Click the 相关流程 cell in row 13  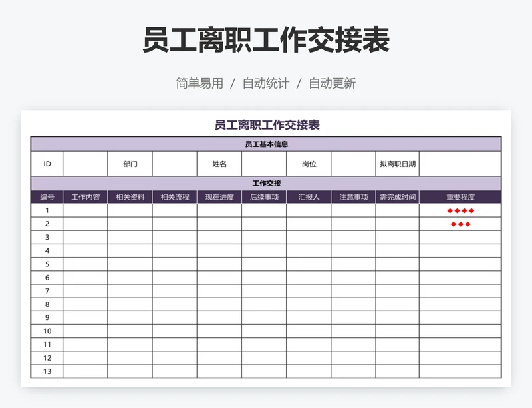[x=175, y=371]
